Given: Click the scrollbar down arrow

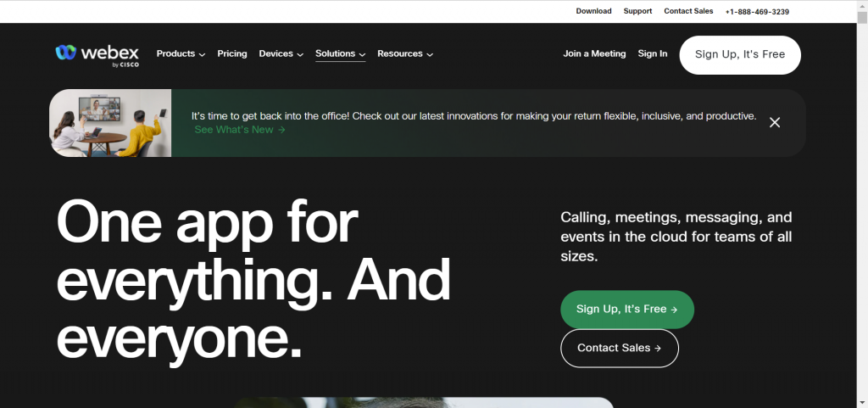Looking at the screenshot, I should pos(862,402).
